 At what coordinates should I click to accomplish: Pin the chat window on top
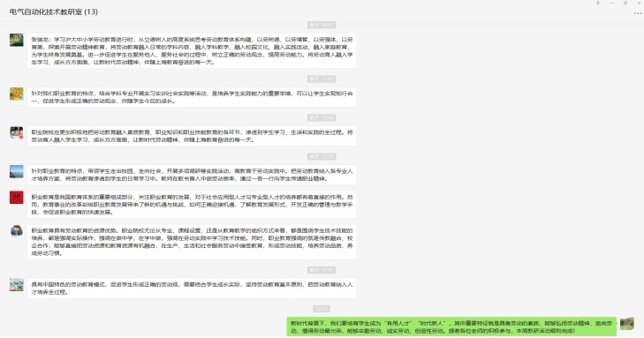coord(598,3)
